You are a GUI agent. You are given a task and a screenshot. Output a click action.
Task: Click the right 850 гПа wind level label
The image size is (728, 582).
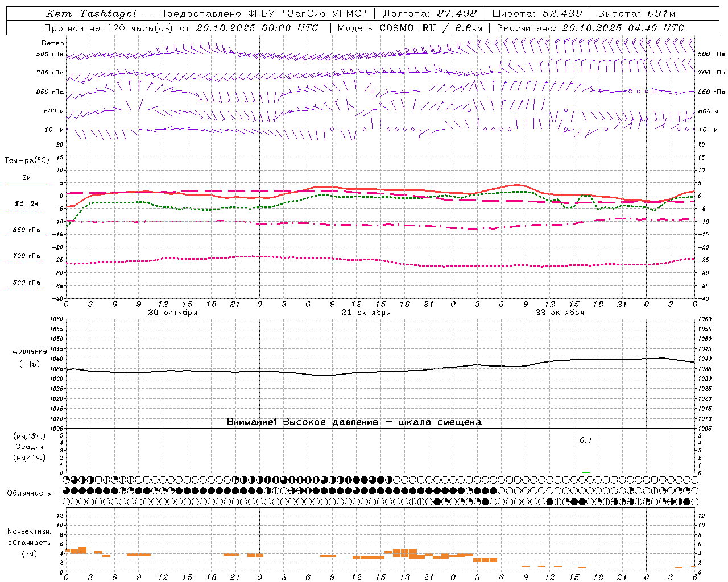point(712,92)
